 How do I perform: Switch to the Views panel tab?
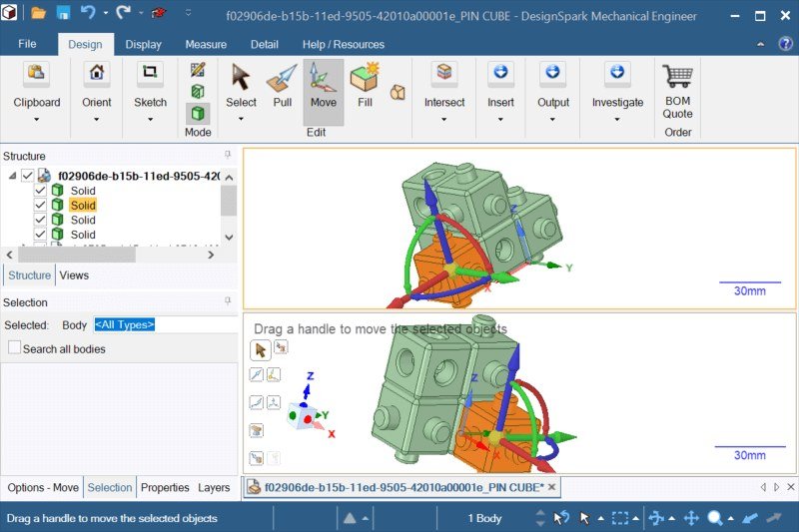point(74,275)
